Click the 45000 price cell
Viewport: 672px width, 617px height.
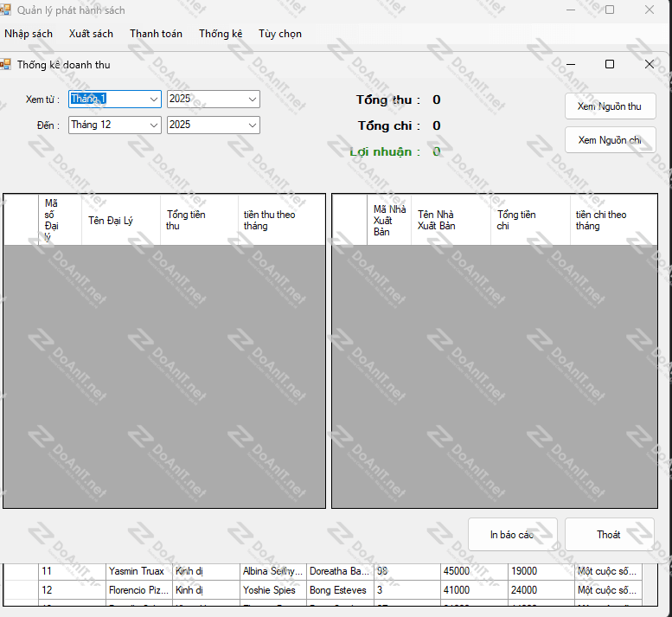474,571
